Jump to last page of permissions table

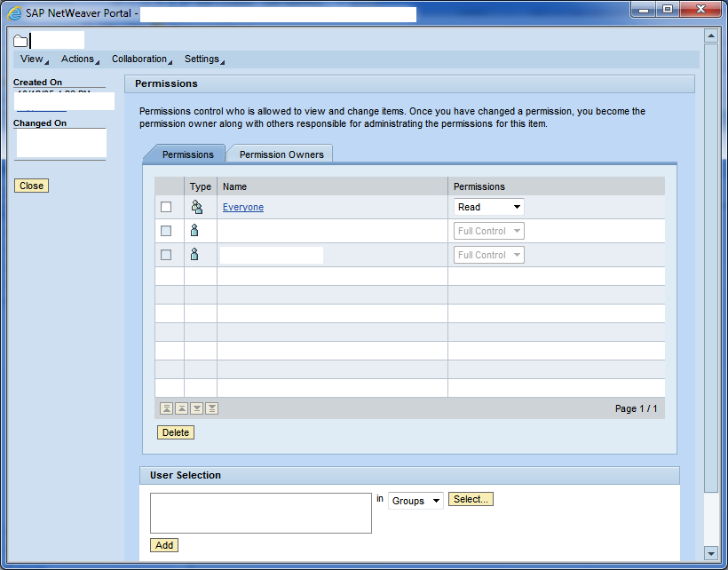point(212,408)
